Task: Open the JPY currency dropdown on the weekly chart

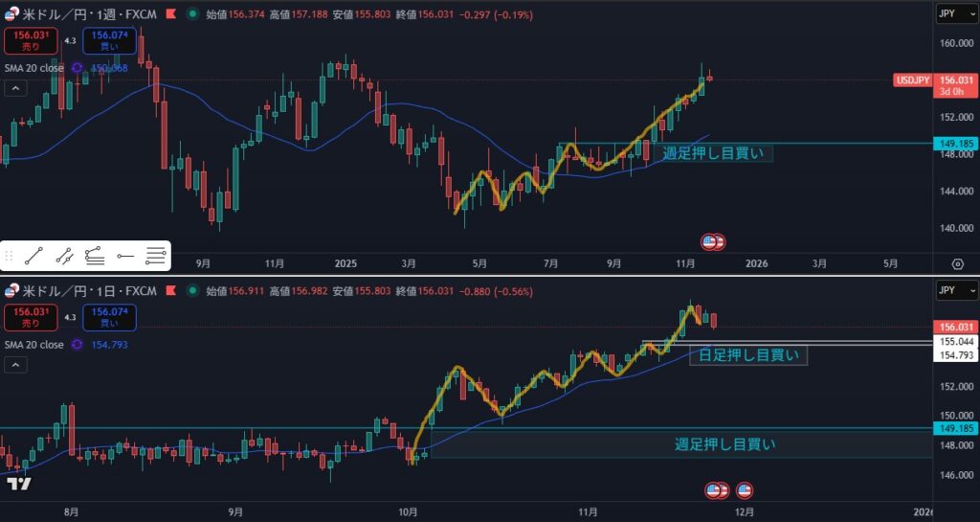Action: point(957,14)
